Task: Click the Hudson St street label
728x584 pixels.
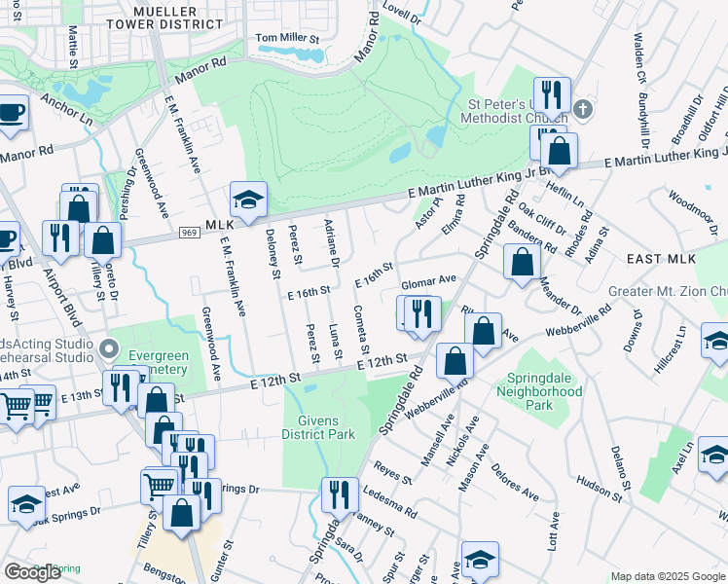Action: pos(599,489)
